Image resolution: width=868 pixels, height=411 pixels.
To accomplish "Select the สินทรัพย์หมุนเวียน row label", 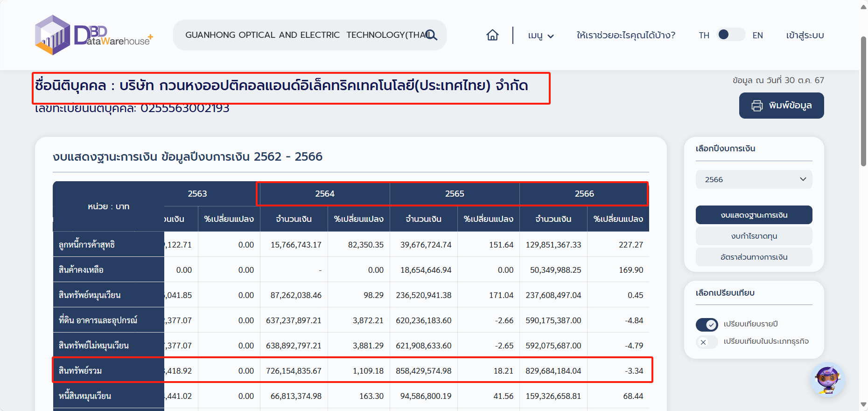I will click(109, 295).
